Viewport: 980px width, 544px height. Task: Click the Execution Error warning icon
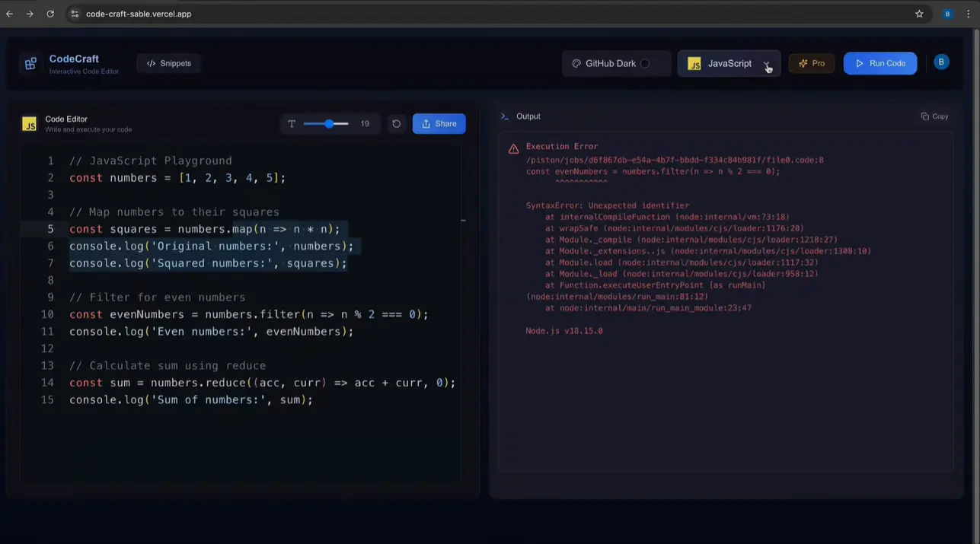[x=513, y=149]
